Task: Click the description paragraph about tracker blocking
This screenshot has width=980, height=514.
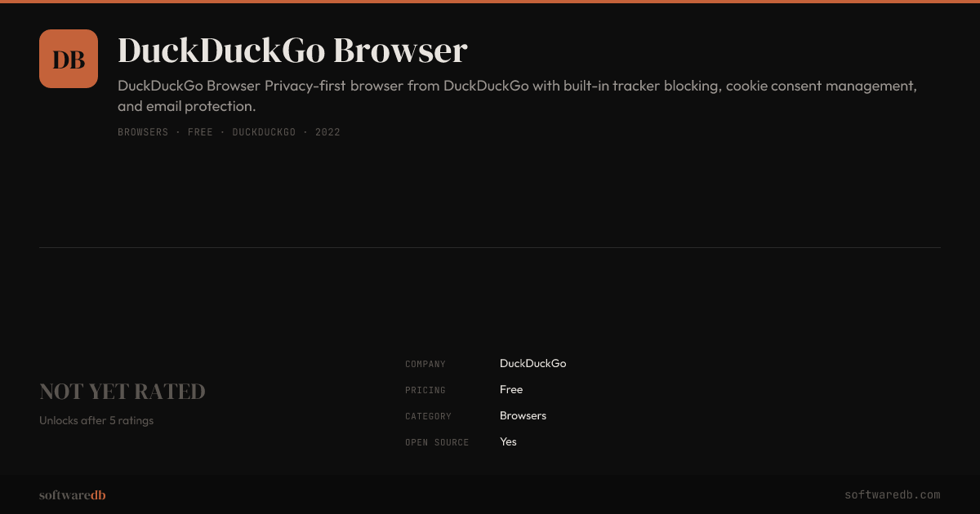Action: tap(518, 95)
